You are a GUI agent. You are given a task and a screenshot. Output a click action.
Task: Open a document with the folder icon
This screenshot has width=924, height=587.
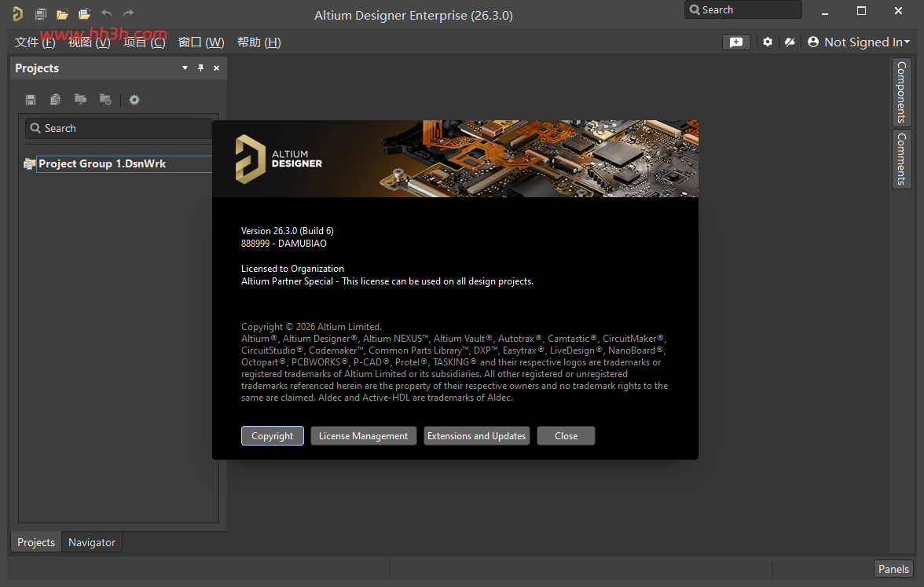coord(63,13)
